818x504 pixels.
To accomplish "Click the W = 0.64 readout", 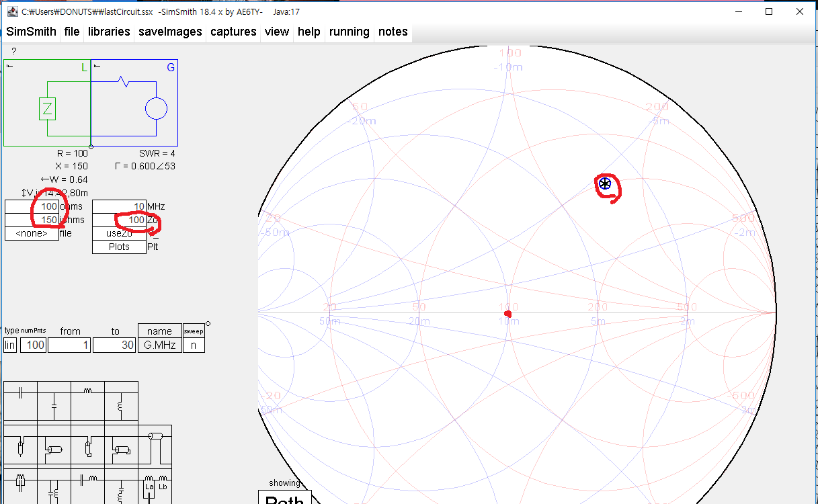I will 64,179.
